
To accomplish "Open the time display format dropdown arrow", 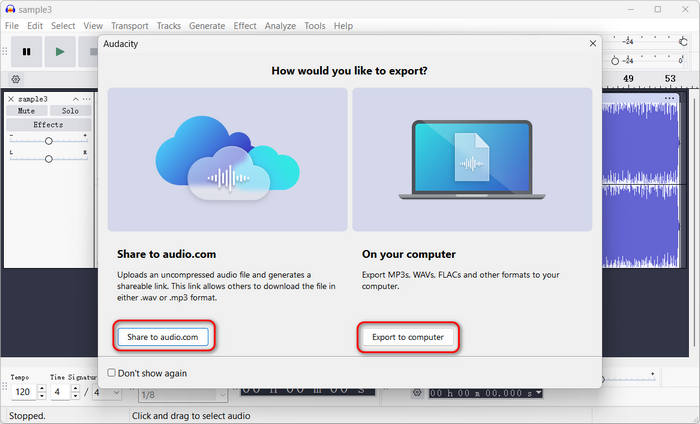I will pos(539,393).
